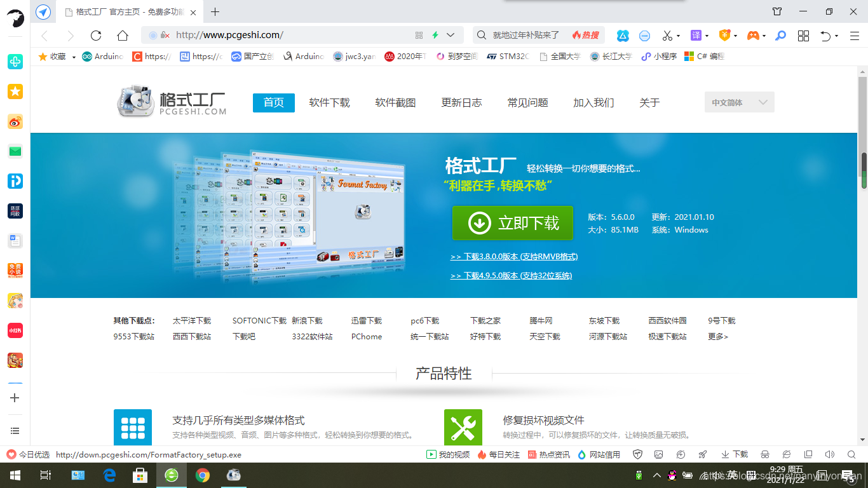
Task: Open the 关于 menu item
Action: pyautogui.click(x=649, y=102)
